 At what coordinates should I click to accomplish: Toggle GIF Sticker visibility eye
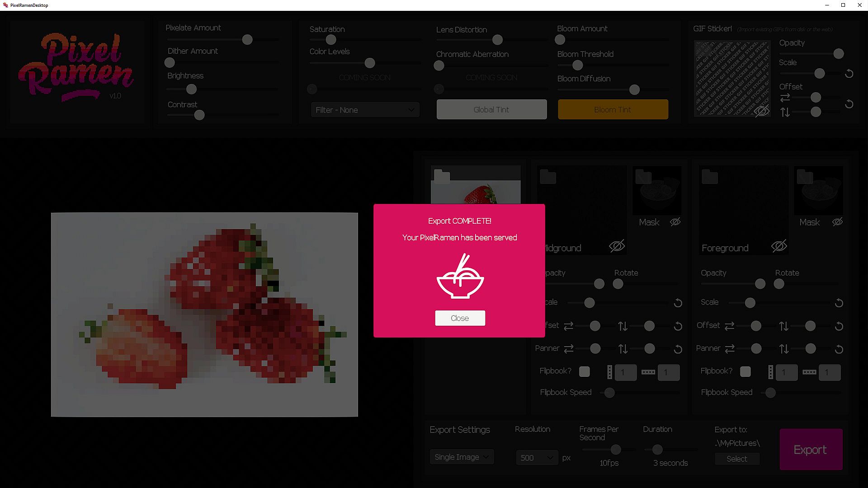[x=761, y=111]
